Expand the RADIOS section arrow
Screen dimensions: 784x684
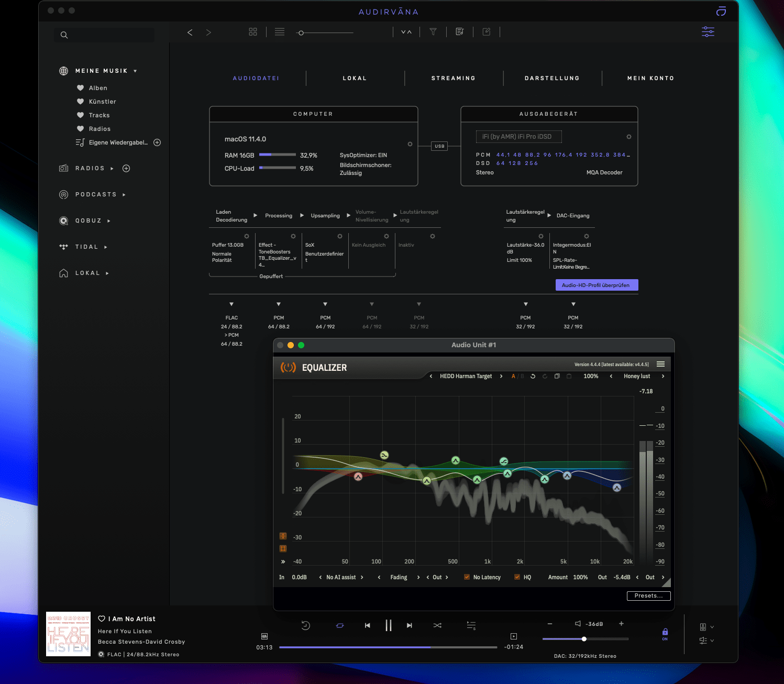tap(112, 169)
